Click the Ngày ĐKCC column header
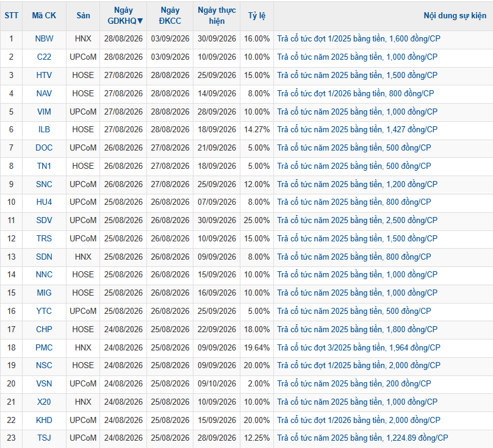The width and height of the screenshot is (493, 448). click(x=170, y=15)
